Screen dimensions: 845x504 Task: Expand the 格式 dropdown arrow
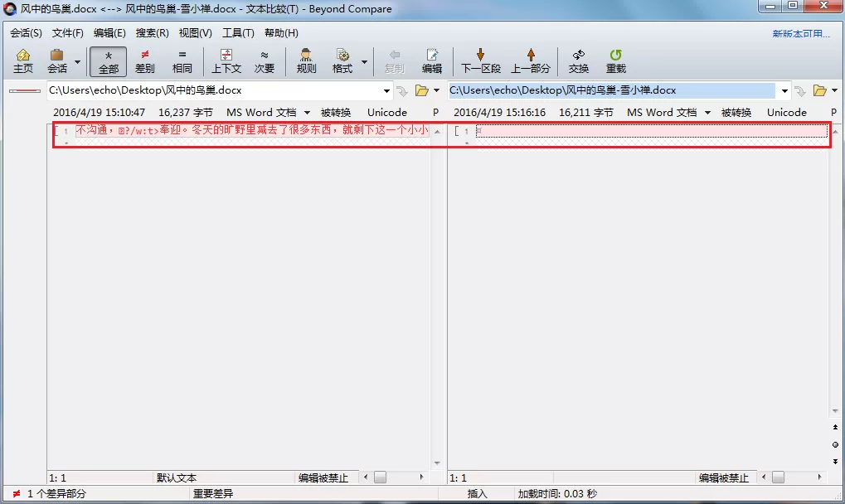click(x=364, y=62)
